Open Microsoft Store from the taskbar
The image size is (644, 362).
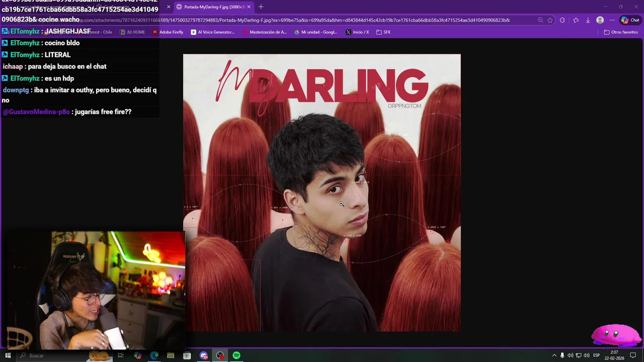click(187, 355)
